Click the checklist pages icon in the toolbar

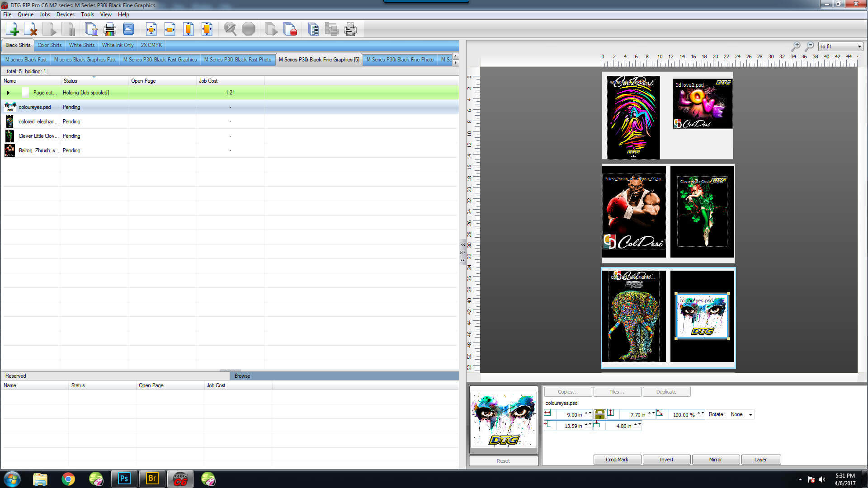click(x=313, y=29)
